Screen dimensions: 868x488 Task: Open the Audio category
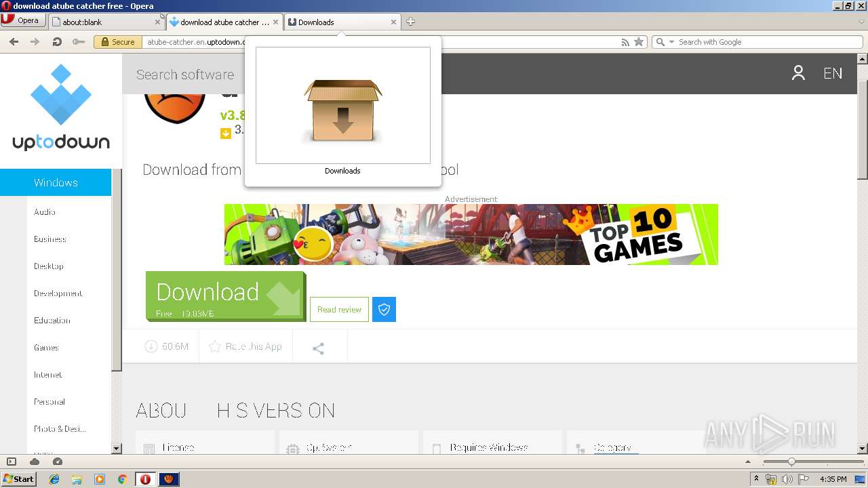click(45, 212)
